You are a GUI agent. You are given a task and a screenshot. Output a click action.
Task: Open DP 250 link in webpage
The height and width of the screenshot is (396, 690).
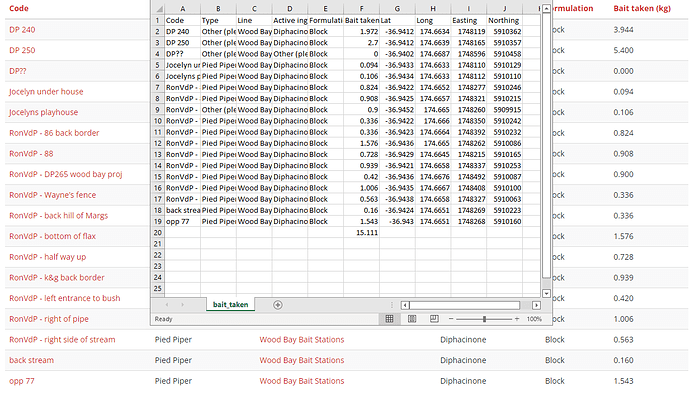22,50
